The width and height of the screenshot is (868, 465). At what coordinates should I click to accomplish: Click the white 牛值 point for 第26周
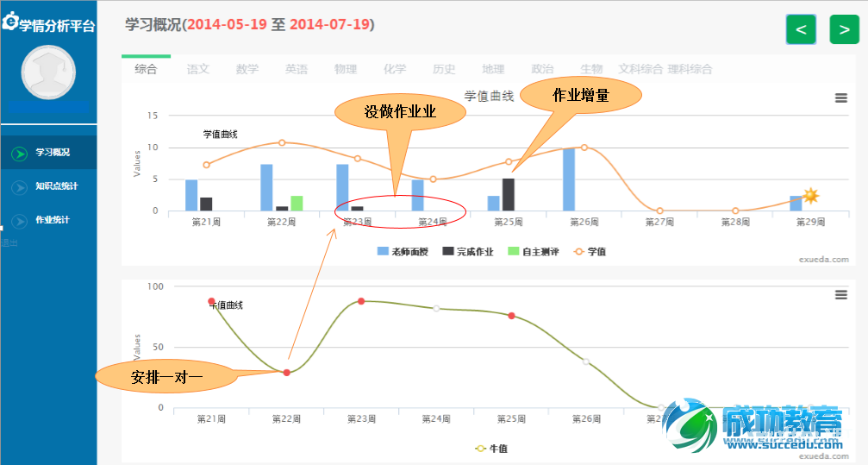(x=586, y=361)
